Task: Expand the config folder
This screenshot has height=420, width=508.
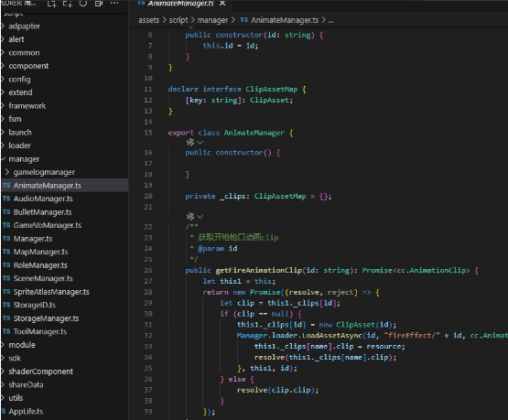Action: click(19, 80)
